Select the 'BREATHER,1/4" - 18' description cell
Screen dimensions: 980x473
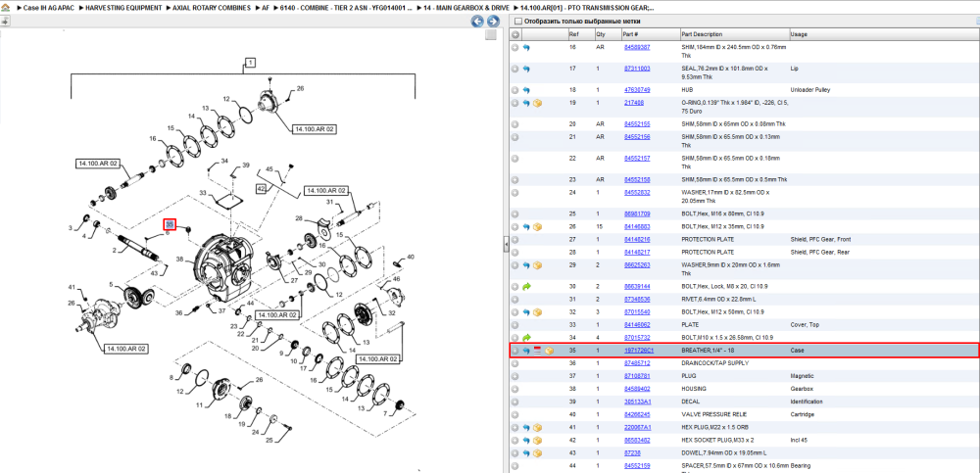coord(708,351)
